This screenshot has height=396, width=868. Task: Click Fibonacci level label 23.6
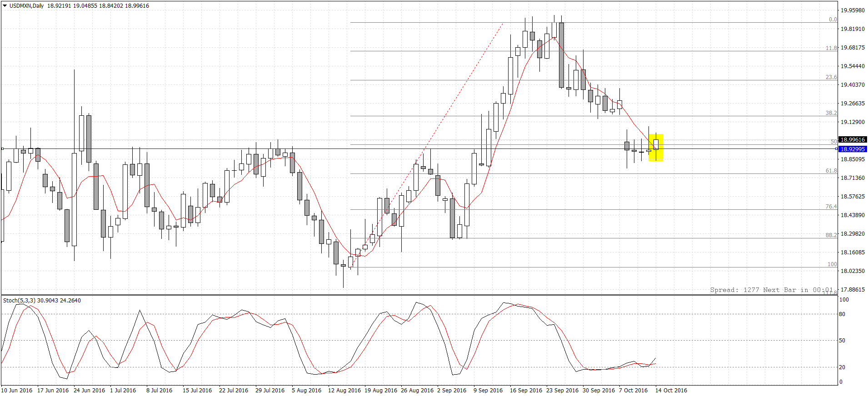[831, 77]
